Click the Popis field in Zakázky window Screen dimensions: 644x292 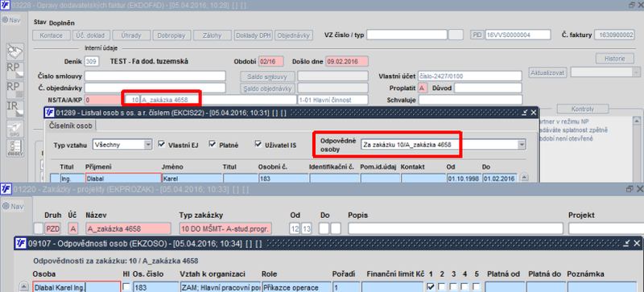[456, 228]
